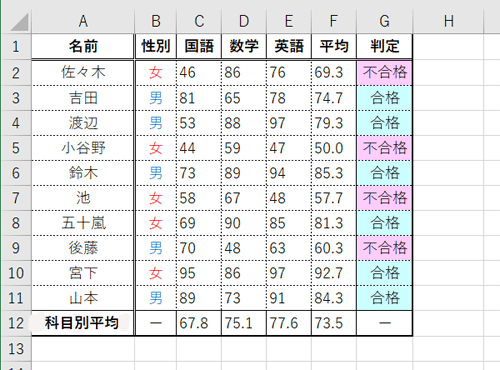Click 後藤's 判定 cell 不合格
This screenshot has height=370, width=500.
[385, 248]
